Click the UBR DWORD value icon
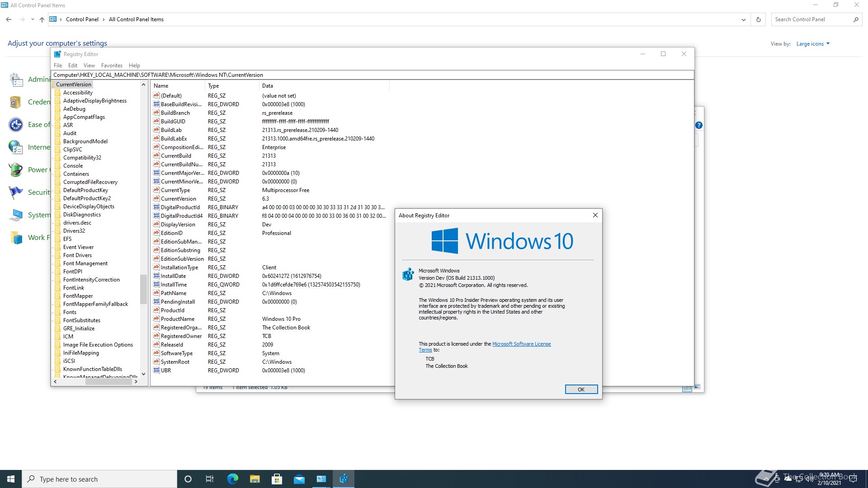Viewport: 868px width, 488px height. coord(156,371)
